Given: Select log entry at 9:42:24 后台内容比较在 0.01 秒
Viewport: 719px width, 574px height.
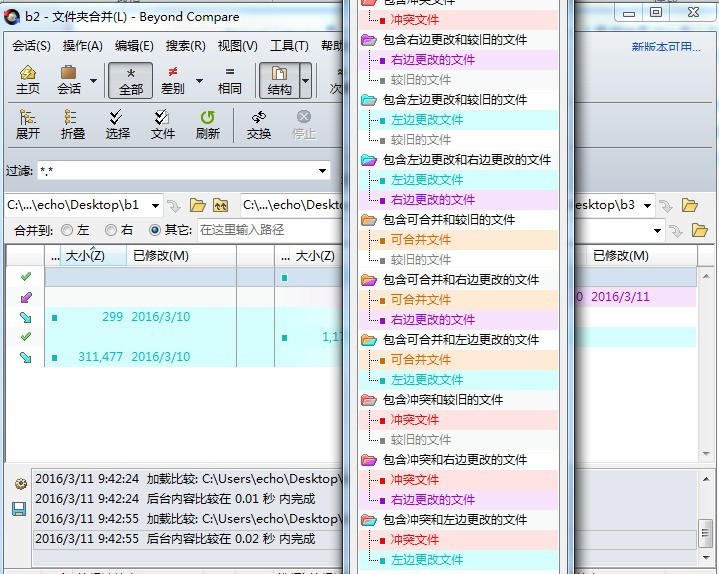Looking at the screenshot, I should [x=188, y=499].
